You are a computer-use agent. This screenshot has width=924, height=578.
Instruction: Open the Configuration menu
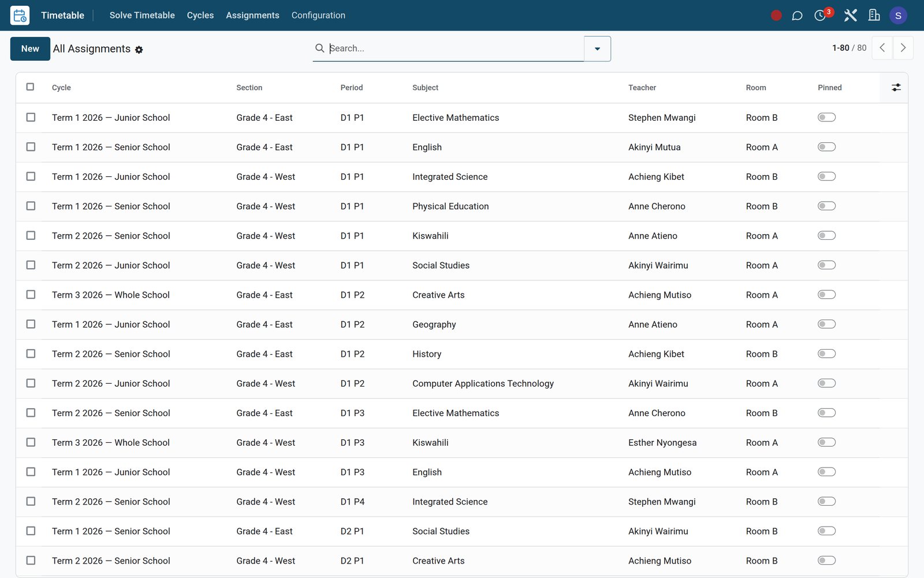pyautogui.click(x=318, y=16)
